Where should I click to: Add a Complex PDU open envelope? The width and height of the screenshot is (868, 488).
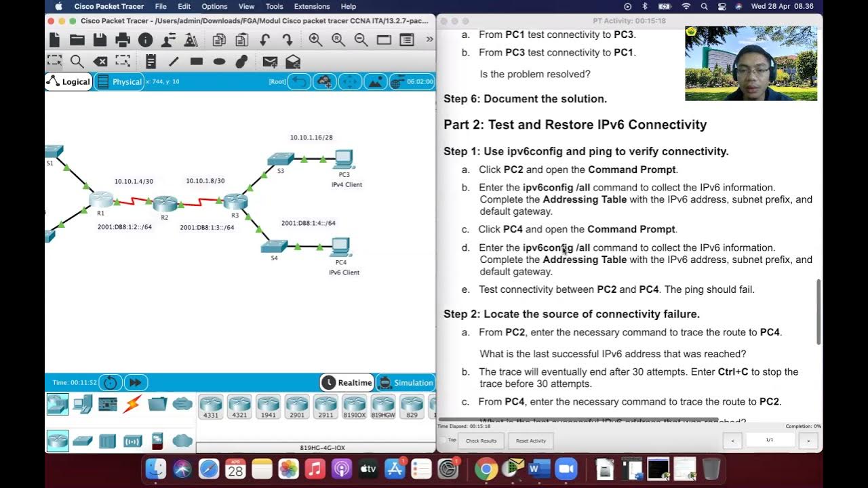point(293,62)
